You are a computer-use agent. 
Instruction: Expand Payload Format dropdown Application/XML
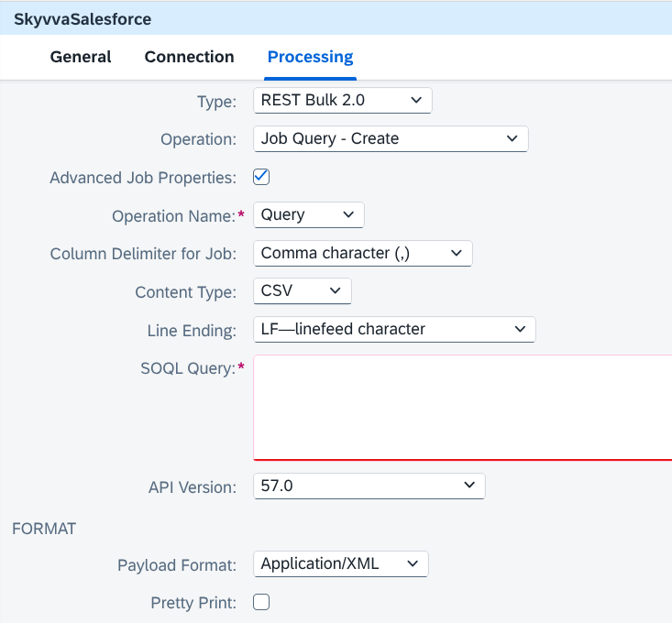coord(341,564)
